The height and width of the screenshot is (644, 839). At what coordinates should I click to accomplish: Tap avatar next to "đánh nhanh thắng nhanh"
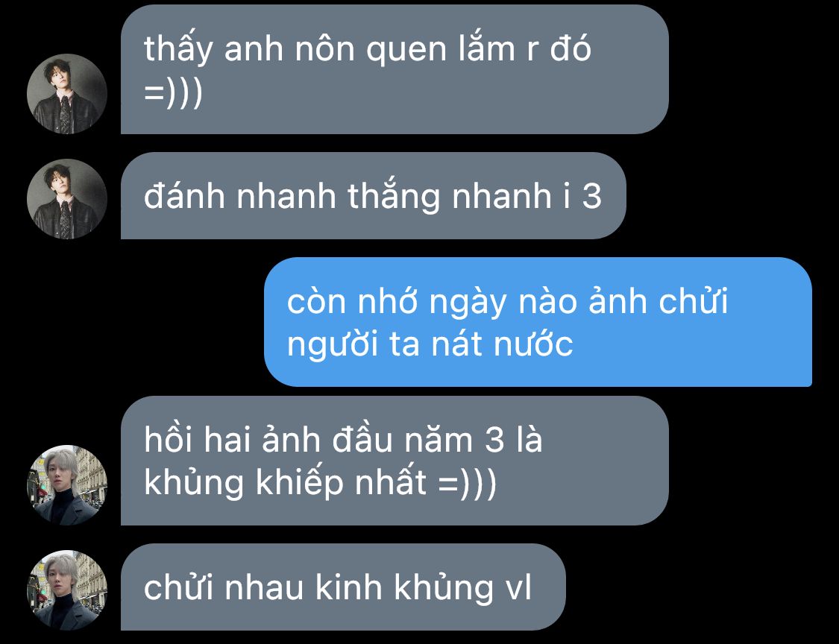(67, 198)
